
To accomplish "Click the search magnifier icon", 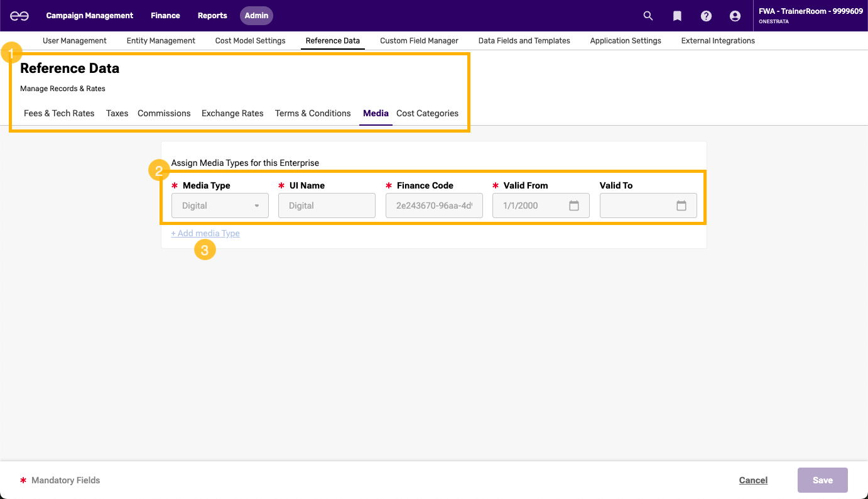I will [648, 16].
